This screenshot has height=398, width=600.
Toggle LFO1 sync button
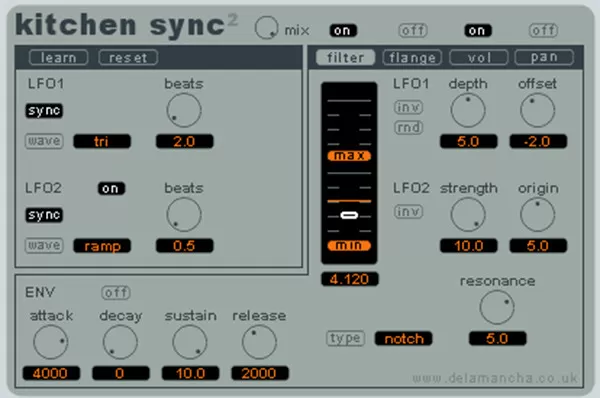tap(44, 111)
